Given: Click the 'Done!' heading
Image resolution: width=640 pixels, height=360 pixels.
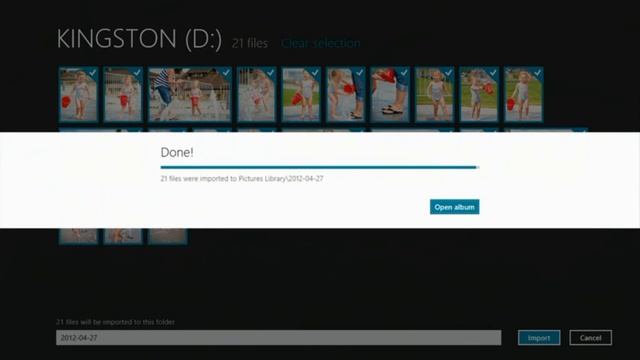Looking at the screenshot, I should pos(177,152).
